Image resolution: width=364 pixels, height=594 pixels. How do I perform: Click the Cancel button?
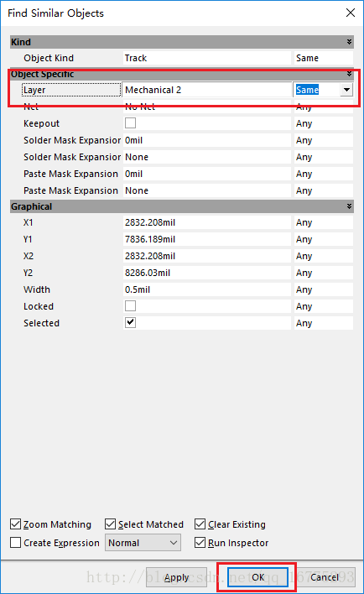(325, 577)
